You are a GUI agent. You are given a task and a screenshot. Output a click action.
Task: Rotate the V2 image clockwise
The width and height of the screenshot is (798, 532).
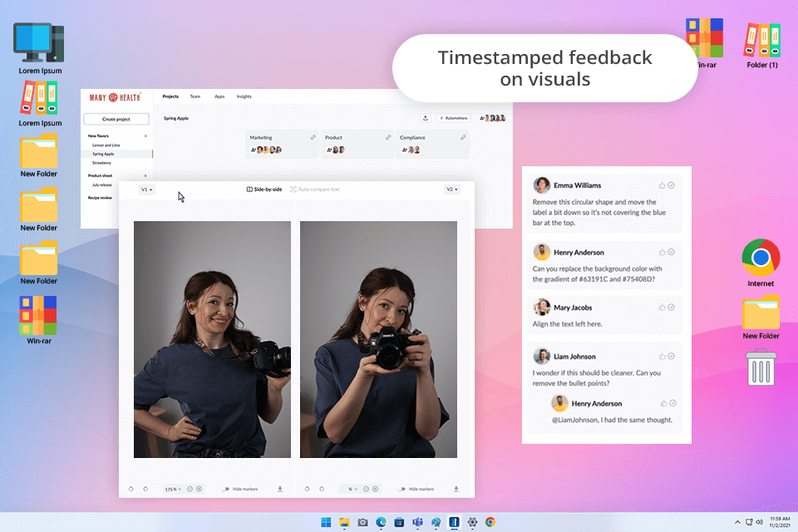coord(322,489)
